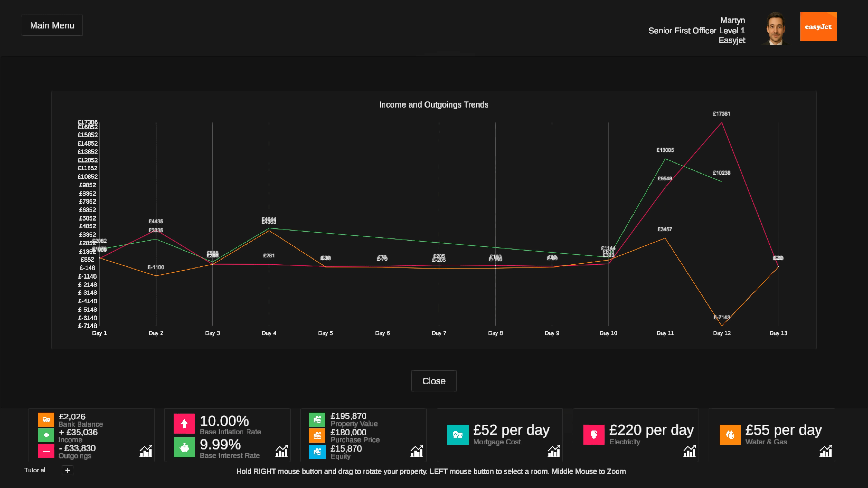Open chart icon in Bank Balance panel
868x488 pixels.
146,451
